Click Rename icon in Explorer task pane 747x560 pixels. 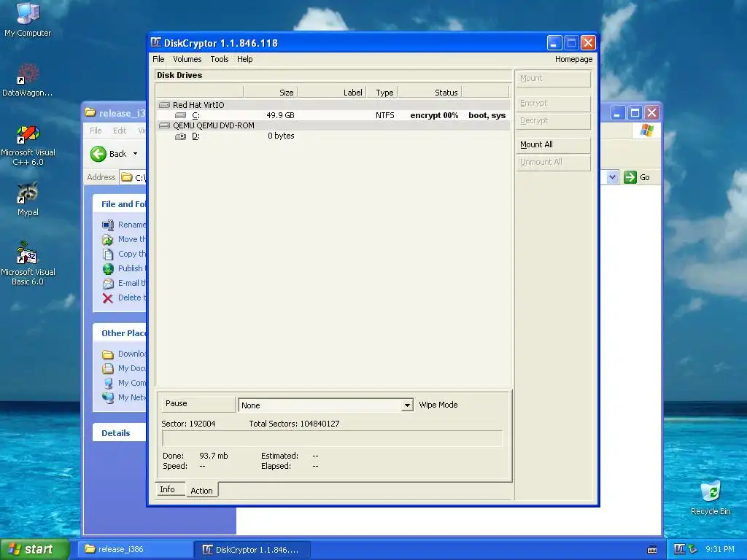click(108, 225)
